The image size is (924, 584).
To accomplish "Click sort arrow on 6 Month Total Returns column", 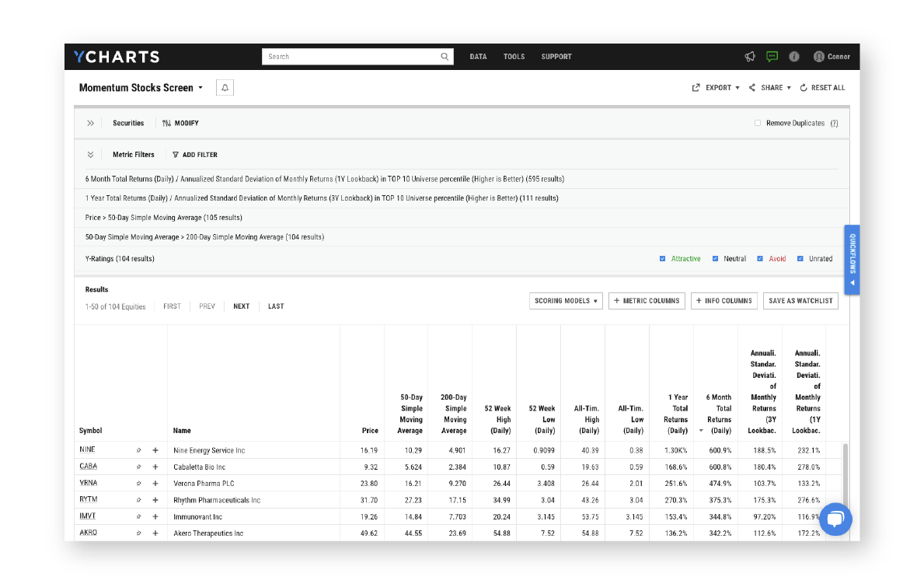I will (x=701, y=431).
